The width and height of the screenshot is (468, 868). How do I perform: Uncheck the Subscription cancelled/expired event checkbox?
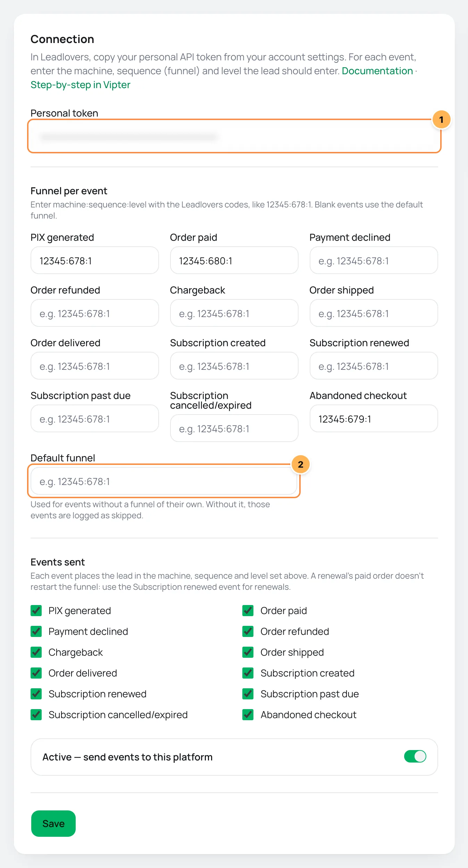36,715
